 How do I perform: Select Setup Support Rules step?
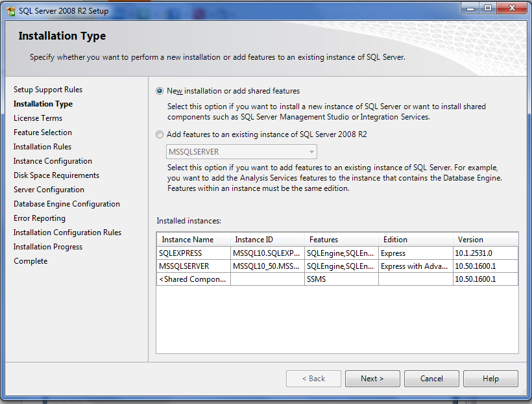point(48,90)
